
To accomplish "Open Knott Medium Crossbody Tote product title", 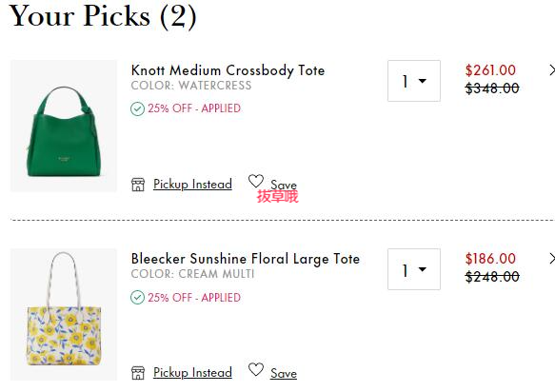I will tap(228, 70).
